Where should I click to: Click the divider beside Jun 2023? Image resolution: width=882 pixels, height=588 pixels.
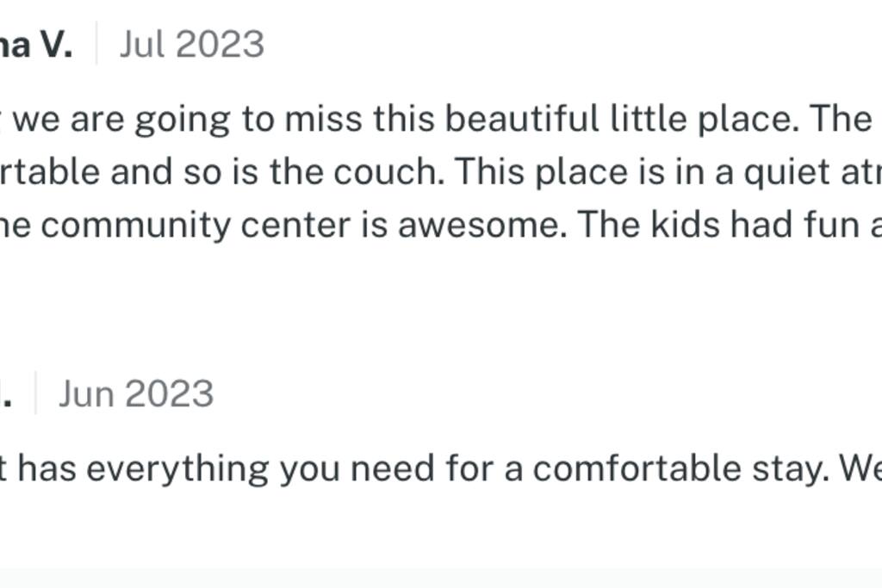click(x=35, y=393)
